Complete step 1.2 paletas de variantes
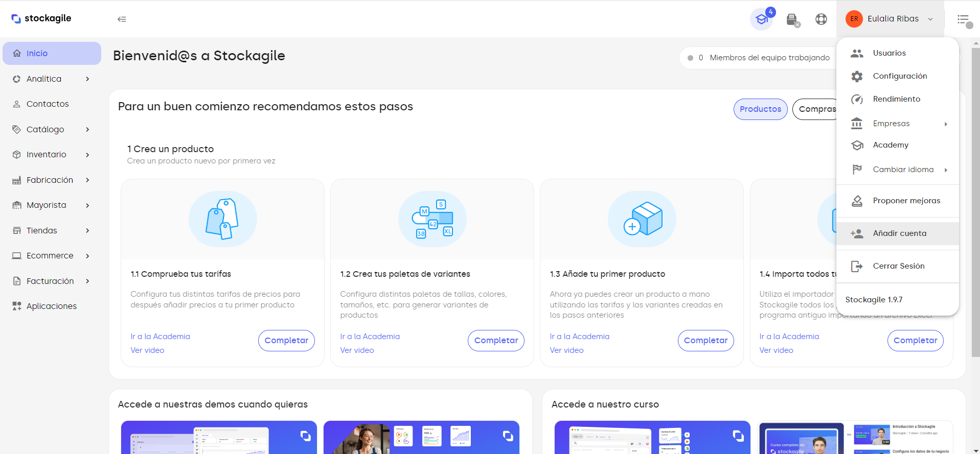This screenshot has height=454, width=980. point(496,341)
